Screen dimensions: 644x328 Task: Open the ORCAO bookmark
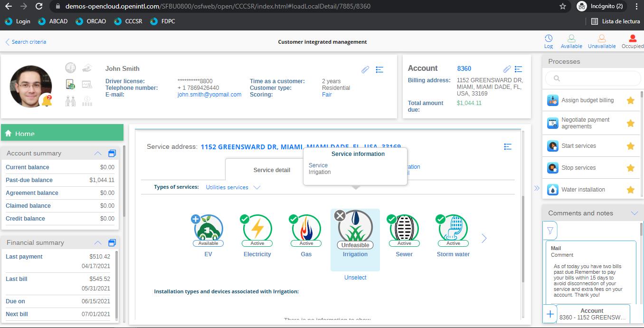click(91, 21)
